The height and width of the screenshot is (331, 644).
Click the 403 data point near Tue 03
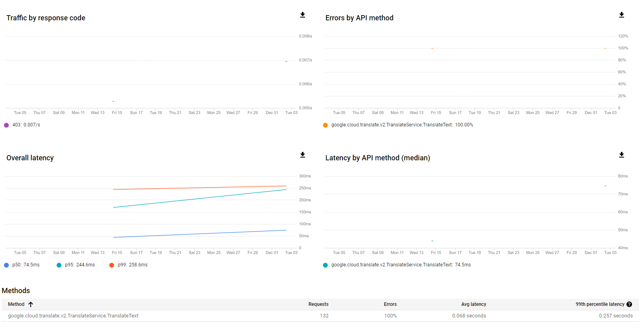[286, 61]
